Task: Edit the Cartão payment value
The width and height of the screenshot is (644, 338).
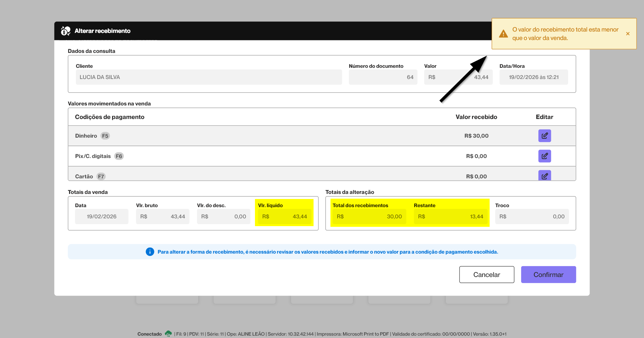Action: (544, 176)
